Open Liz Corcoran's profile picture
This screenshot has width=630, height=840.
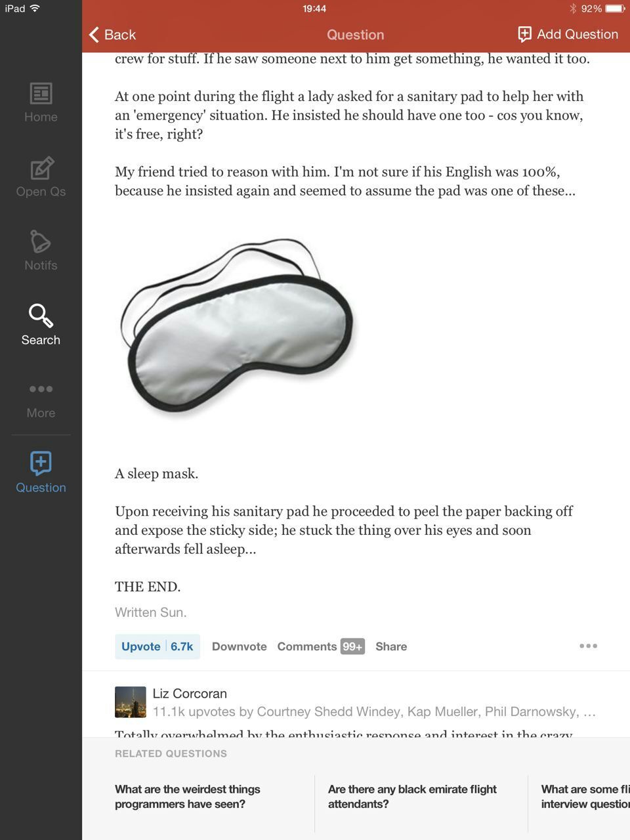(130, 702)
